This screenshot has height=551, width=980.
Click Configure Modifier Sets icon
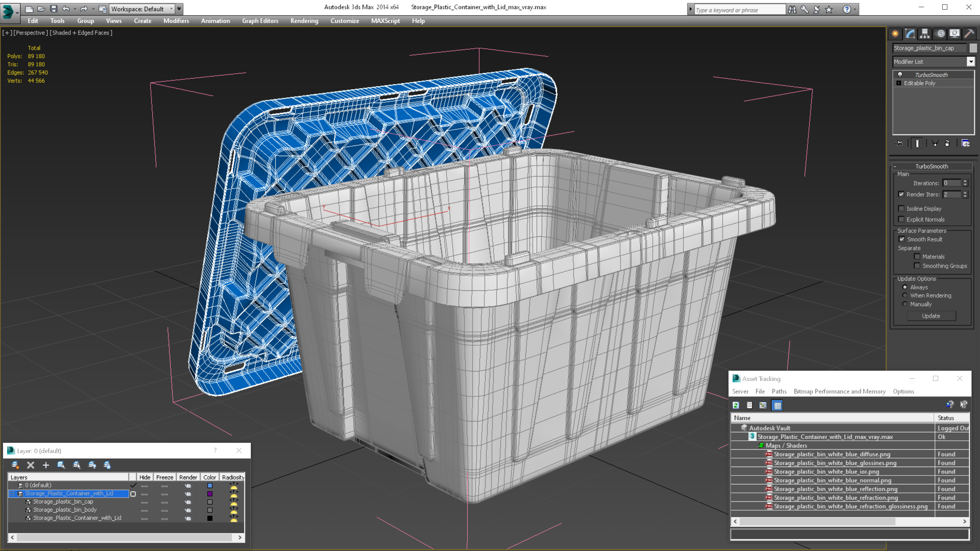point(965,143)
